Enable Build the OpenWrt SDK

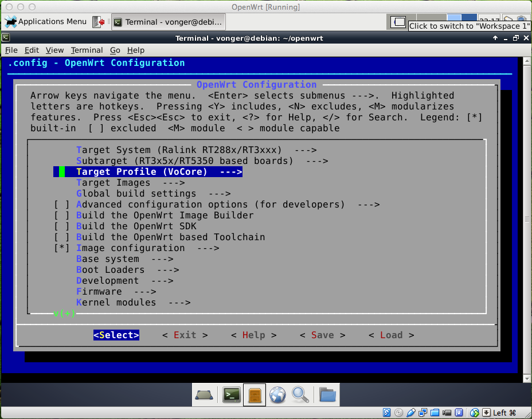(x=62, y=226)
